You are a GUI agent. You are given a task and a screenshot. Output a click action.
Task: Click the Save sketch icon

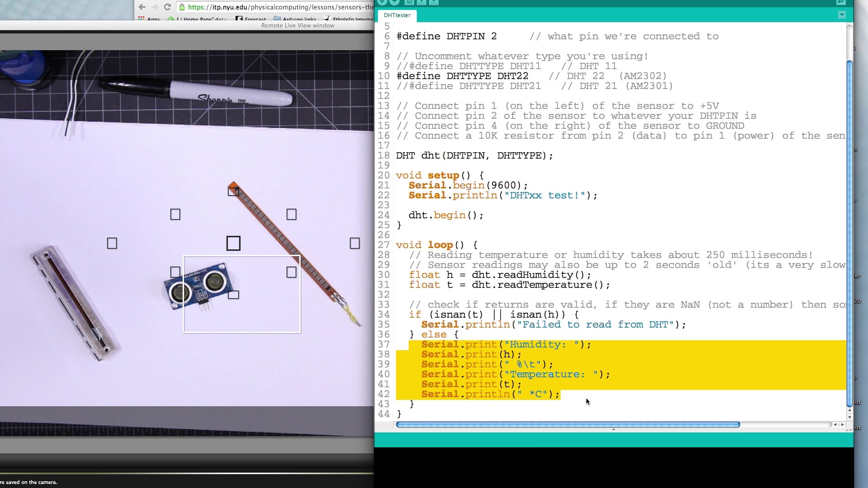point(434,2)
